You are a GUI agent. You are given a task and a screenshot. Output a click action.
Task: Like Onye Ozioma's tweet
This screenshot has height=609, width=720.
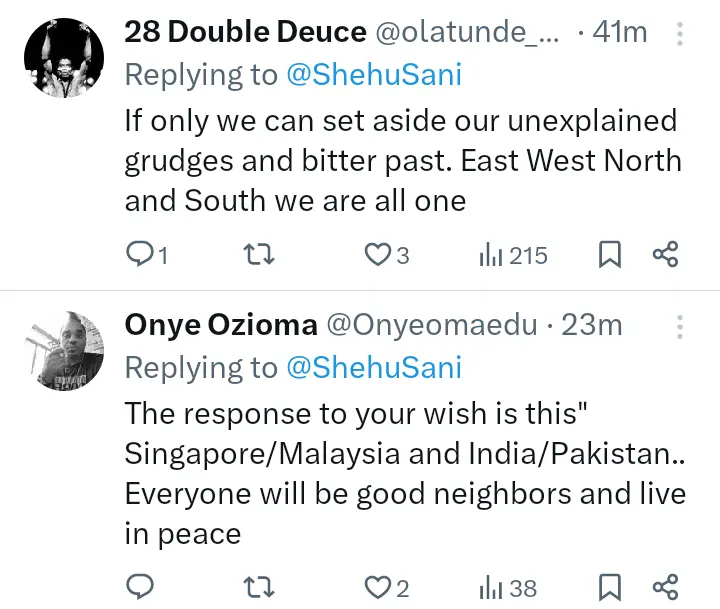[x=376, y=584]
